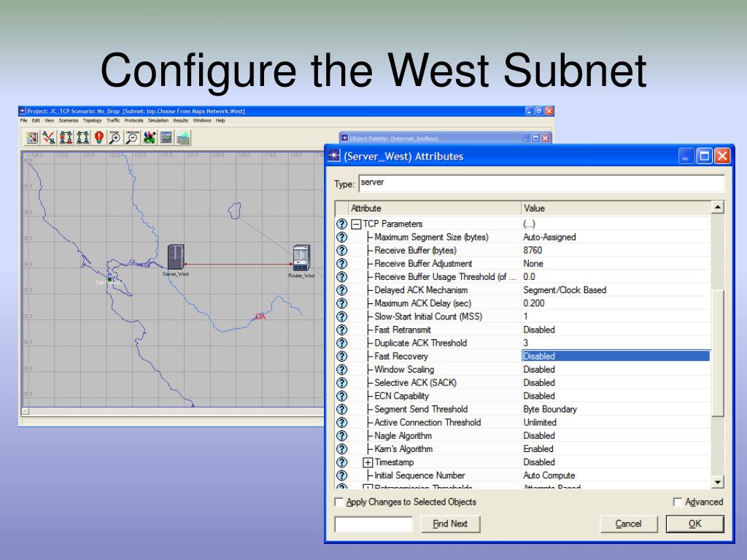Select the Duplicate ACK Threshold row

(x=523, y=343)
